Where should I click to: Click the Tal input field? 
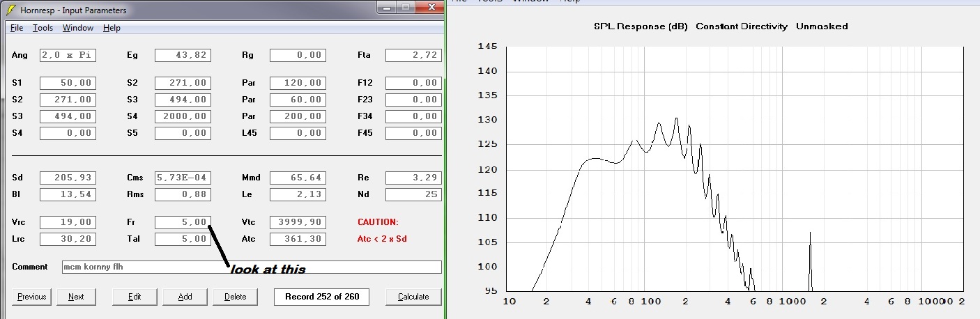[x=183, y=239]
